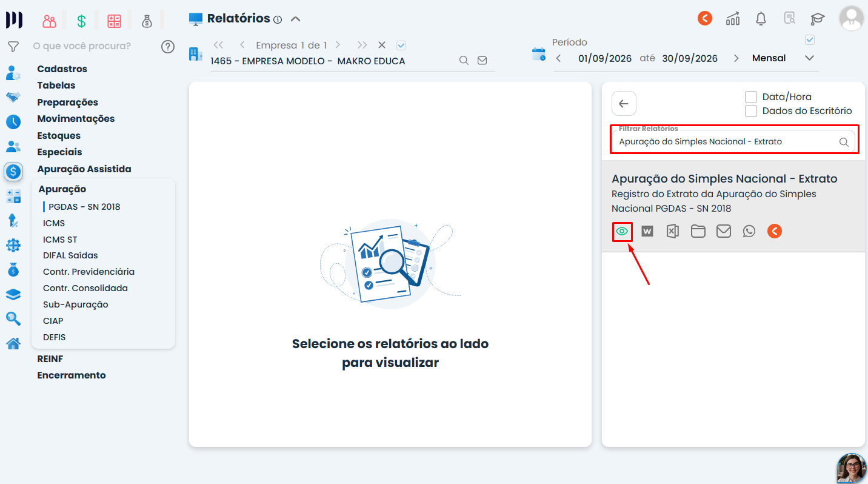Click the back arrow button in reports panel

(624, 104)
